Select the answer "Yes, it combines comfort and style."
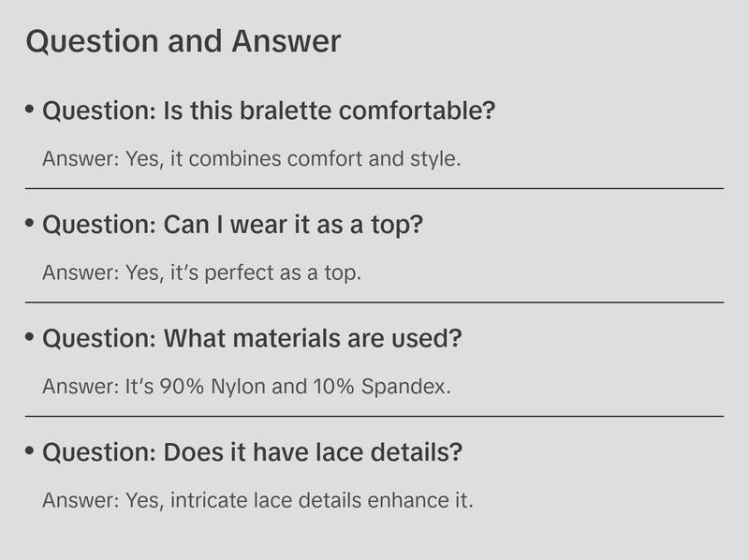 (x=251, y=158)
